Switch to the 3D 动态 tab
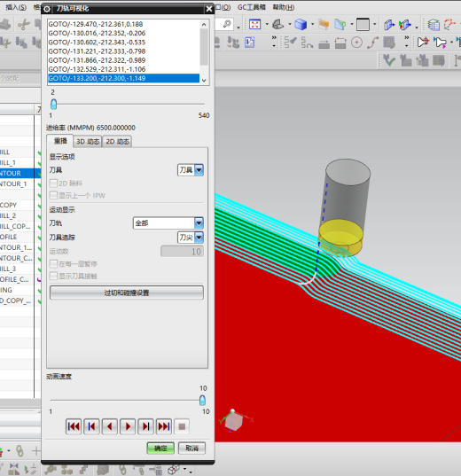 point(88,142)
